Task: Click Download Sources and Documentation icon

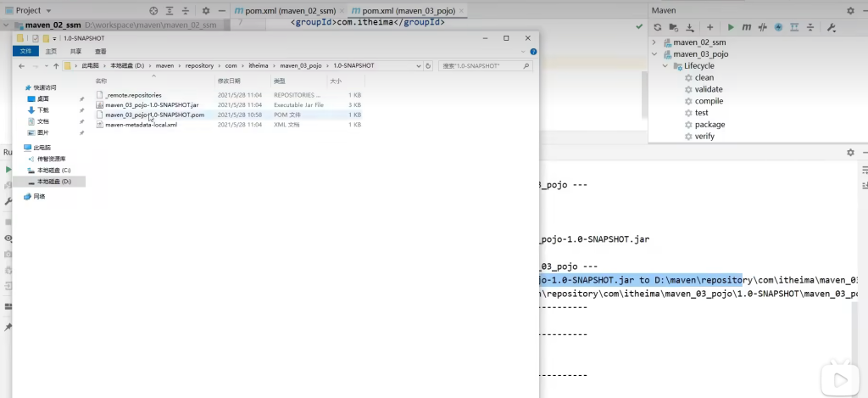Action: [690, 27]
